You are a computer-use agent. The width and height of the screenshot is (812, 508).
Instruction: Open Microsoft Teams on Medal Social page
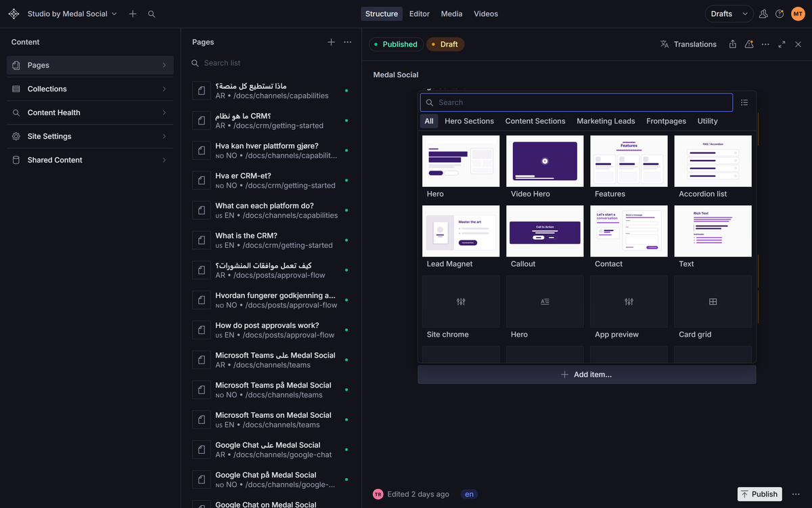(271, 419)
